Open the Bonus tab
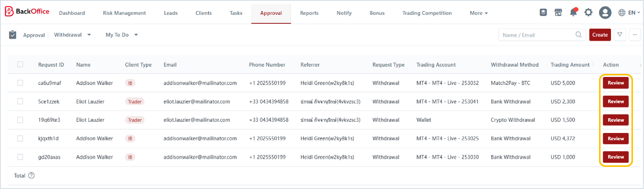Screen dimensions: 644x189 [377, 13]
